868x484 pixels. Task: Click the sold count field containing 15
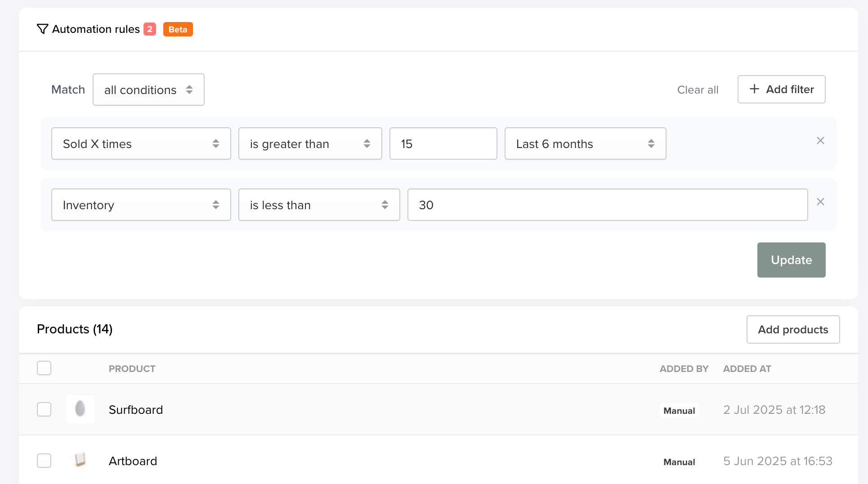coord(443,143)
